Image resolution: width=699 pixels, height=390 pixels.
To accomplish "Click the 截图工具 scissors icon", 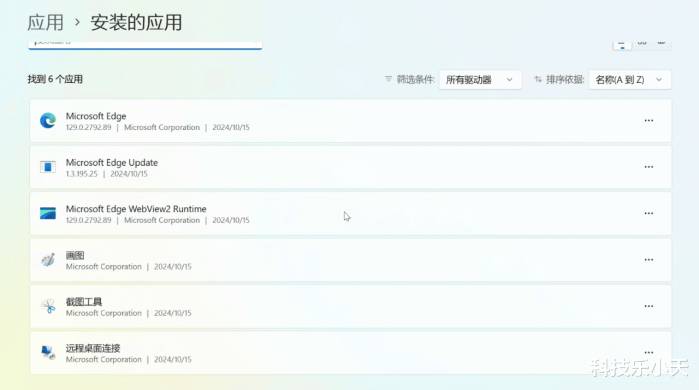I will tap(48, 306).
